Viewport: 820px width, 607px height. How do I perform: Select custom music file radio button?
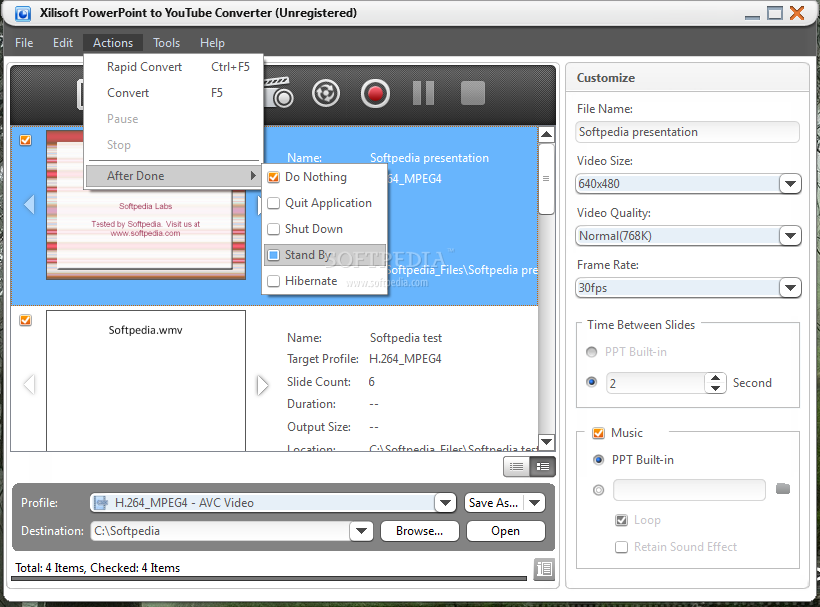click(x=599, y=490)
